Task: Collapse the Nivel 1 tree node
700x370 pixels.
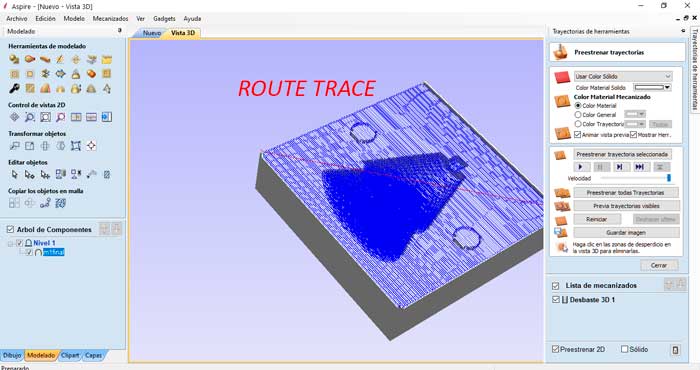Action: click(x=10, y=244)
